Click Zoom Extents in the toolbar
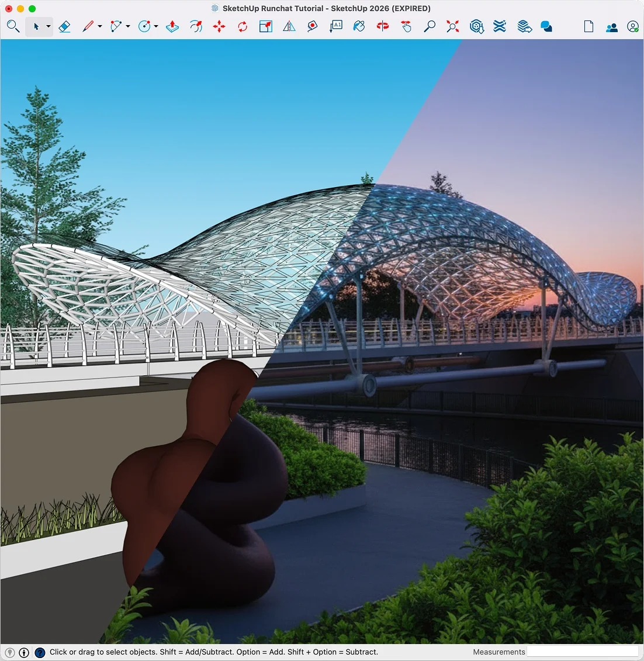 pyautogui.click(x=452, y=26)
